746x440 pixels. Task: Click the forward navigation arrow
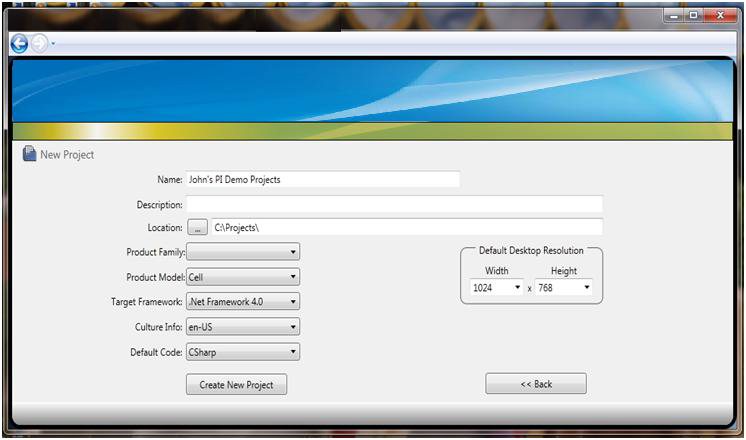click(38, 43)
